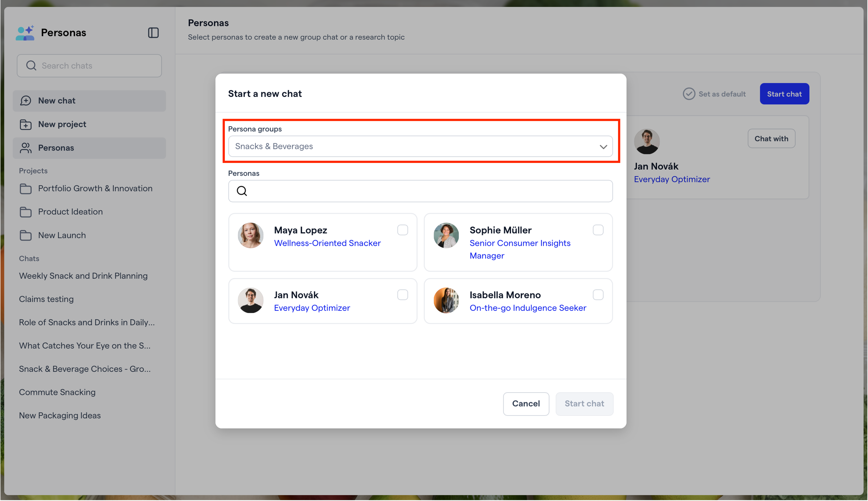This screenshot has width=868, height=501.
Task: Click Jan Novák's avatar on the background card
Action: coord(647,142)
